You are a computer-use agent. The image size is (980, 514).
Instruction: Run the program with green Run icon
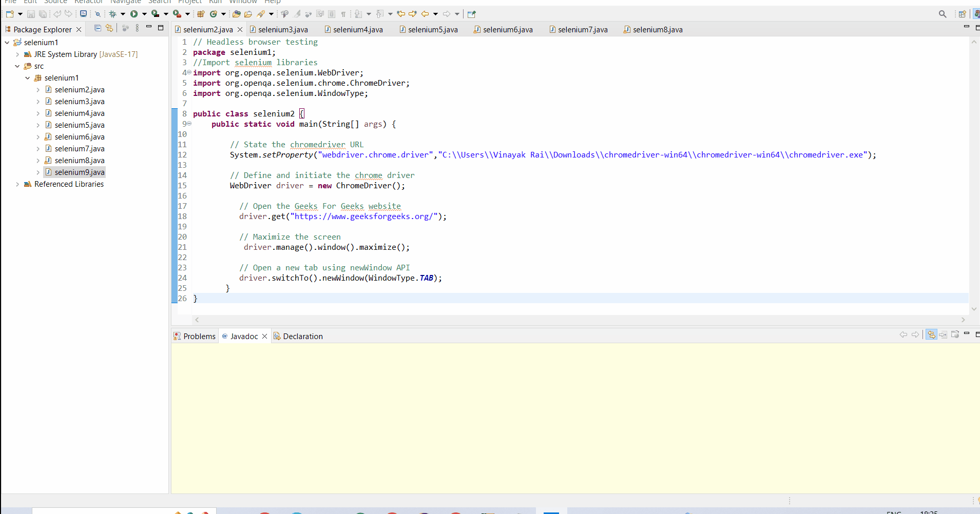click(x=134, y=14)
